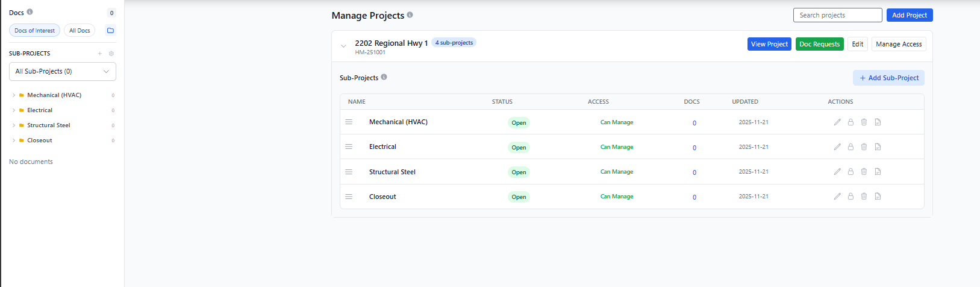The image size is (980, 287).
Task: Click the document icon in Structural Steel row
Action: [x=878, y=171]
